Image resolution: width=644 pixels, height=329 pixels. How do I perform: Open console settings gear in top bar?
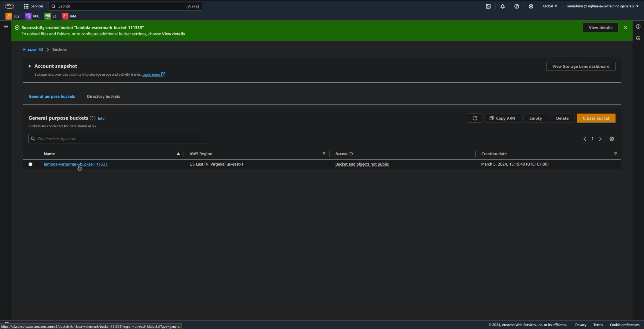point(531,6)
